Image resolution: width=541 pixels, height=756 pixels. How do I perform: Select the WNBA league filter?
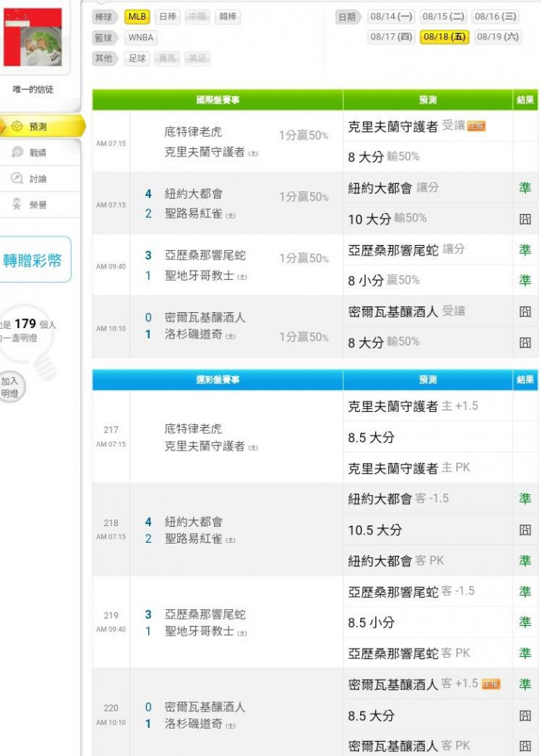click(141, 38)
